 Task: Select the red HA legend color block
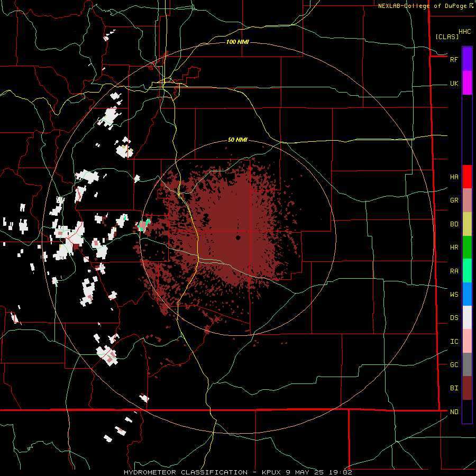point(467,177)
